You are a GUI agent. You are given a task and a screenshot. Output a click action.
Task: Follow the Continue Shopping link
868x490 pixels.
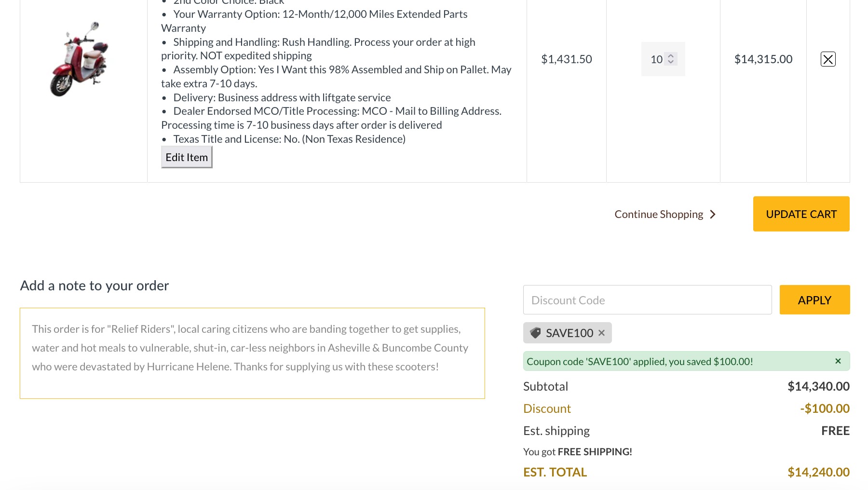click(x=659, y=214)
